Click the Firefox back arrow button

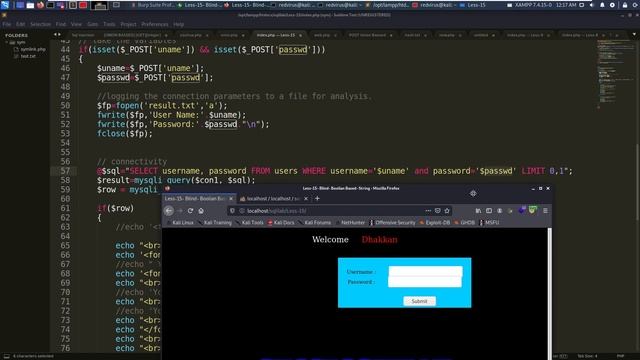tap(169, 211)
